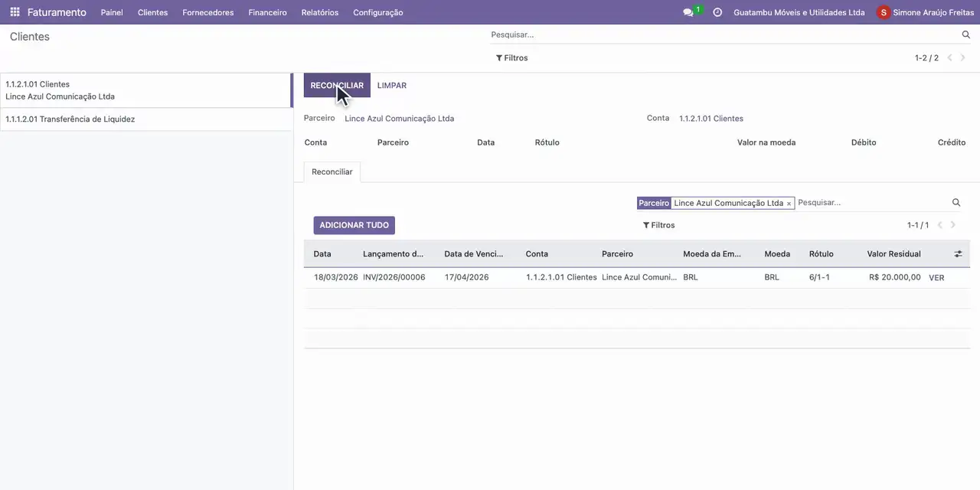Open the Fornecedores menu
This screenshot has height=490, width=980.
click(208, 12)
